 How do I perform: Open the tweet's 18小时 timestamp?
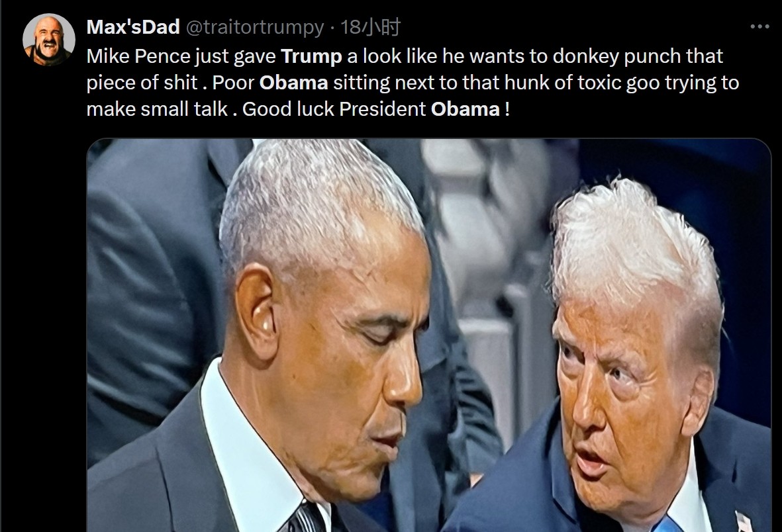370,27
